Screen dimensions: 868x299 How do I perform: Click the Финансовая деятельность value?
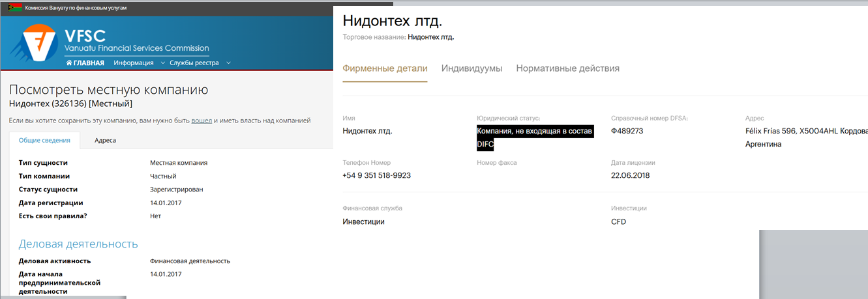coord(190,261)
